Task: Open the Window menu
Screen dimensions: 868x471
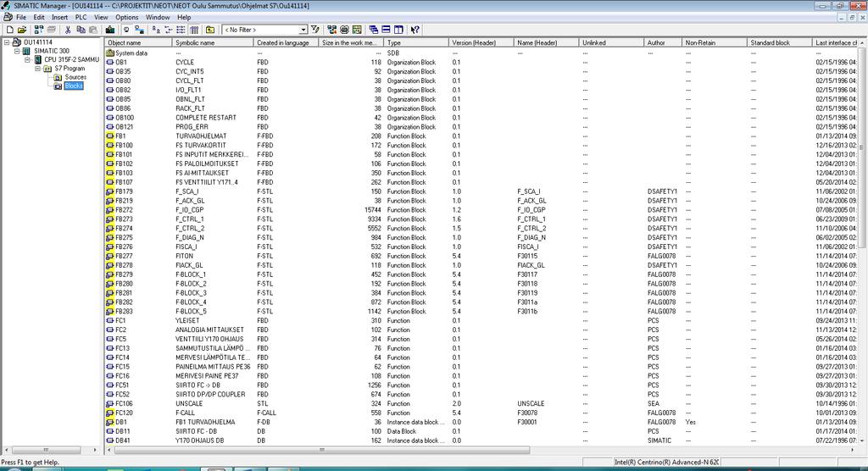Action: [158, 17]
